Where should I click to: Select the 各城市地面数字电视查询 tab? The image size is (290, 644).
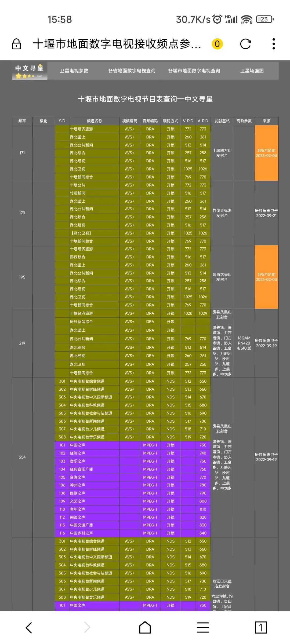click(194, 71)
